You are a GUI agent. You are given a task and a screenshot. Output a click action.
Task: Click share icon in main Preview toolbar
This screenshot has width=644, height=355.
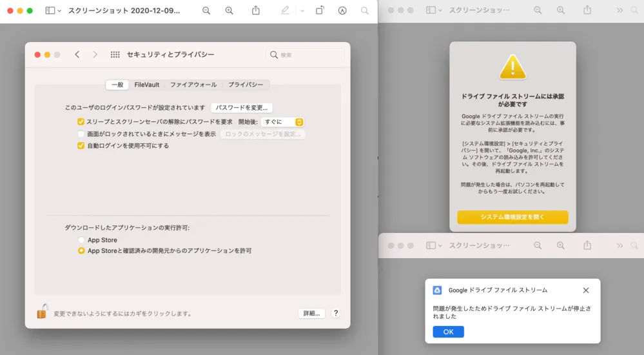(256, 10)
